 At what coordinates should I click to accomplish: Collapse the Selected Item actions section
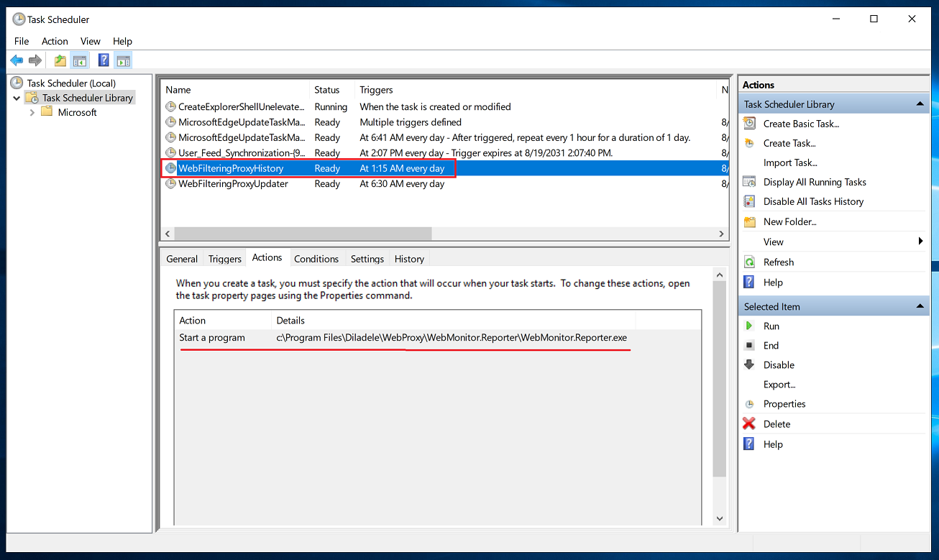click(920, 307)
